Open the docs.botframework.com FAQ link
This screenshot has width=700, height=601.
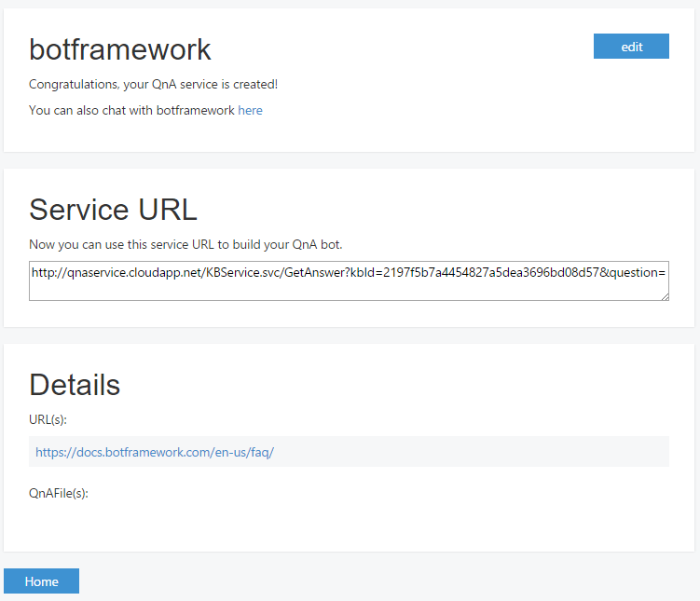[155, 452]
